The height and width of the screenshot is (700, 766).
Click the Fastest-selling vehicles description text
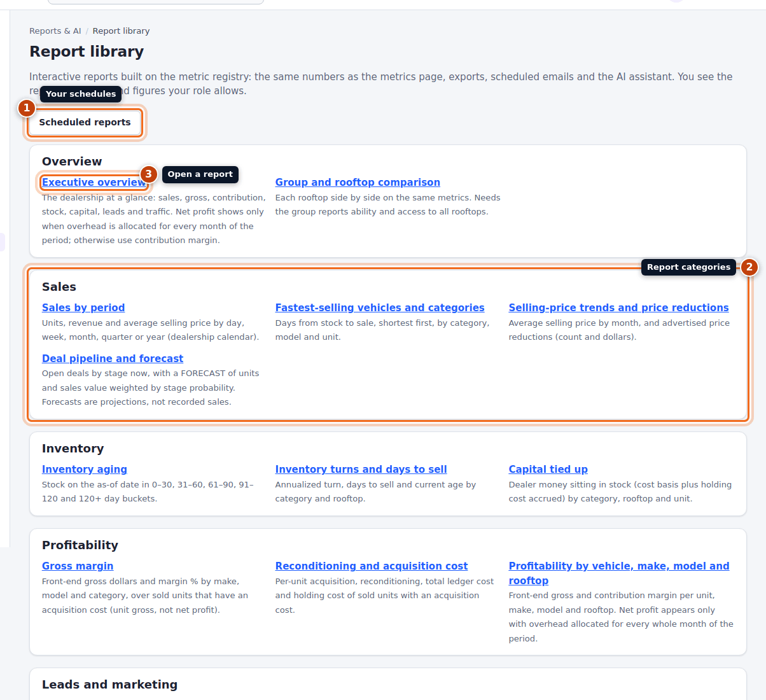382,330
